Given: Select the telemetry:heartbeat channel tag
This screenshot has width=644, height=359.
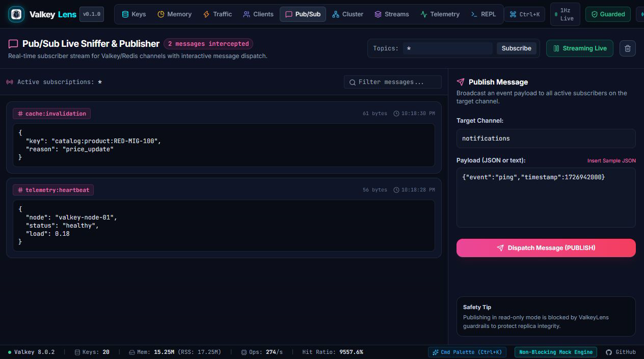Looking at the screenshot, I should tap(53, 190).
